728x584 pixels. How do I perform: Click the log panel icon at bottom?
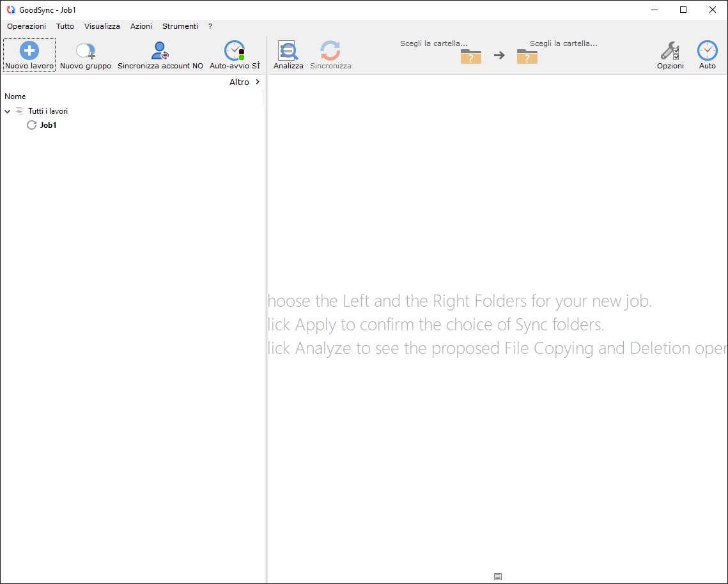[498, 576]
